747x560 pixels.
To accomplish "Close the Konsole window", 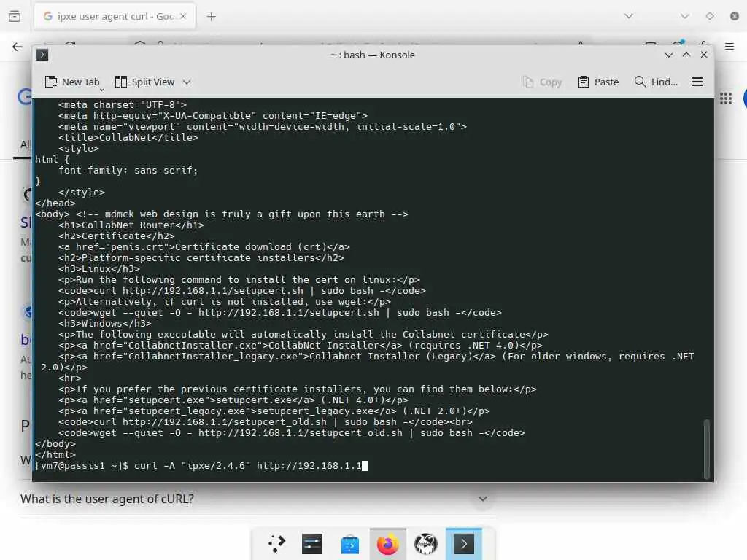I will pyautogui.click(x=704, y=55).
